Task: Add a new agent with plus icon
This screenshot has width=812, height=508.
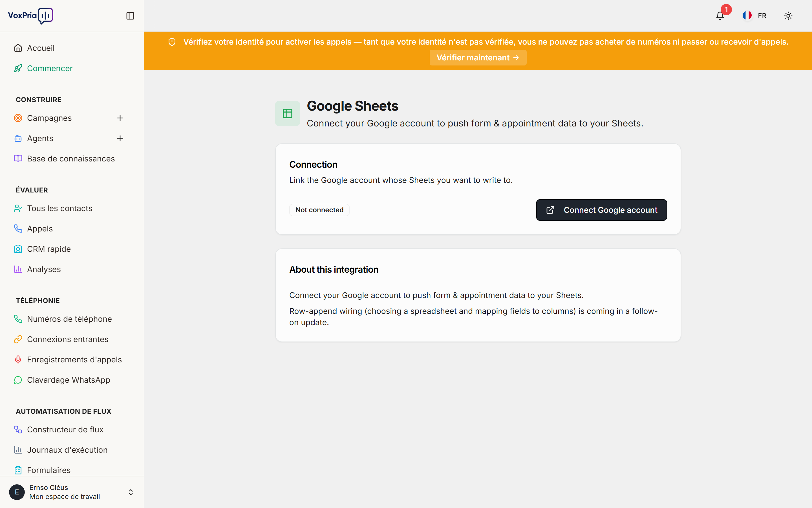Action: [120, 138]
